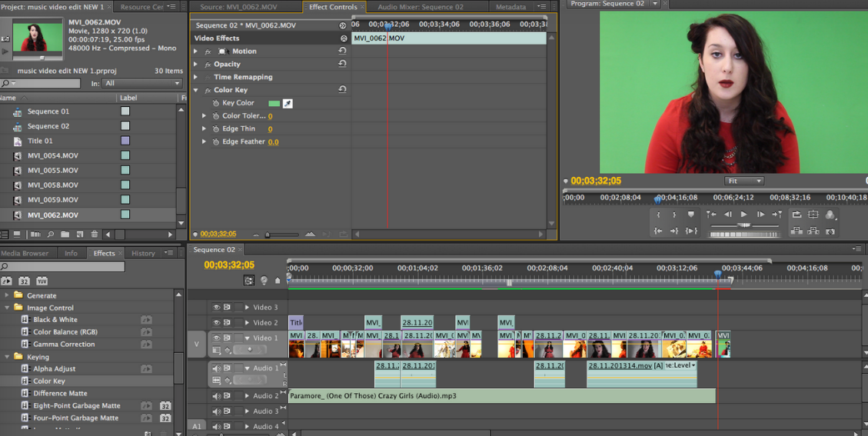
Task: Expand the Edge Feather property
Action: (204, 141)
